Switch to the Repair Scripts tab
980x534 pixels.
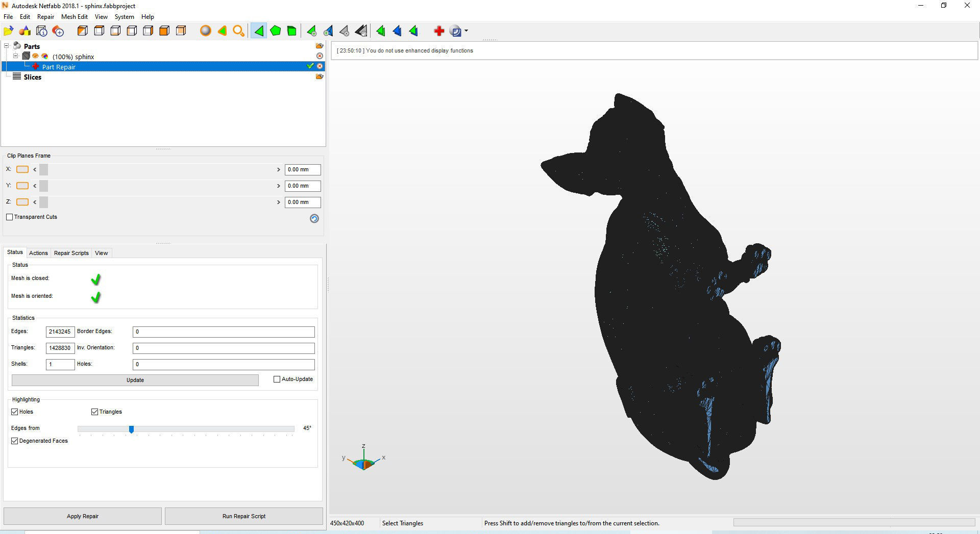(71, 253)
